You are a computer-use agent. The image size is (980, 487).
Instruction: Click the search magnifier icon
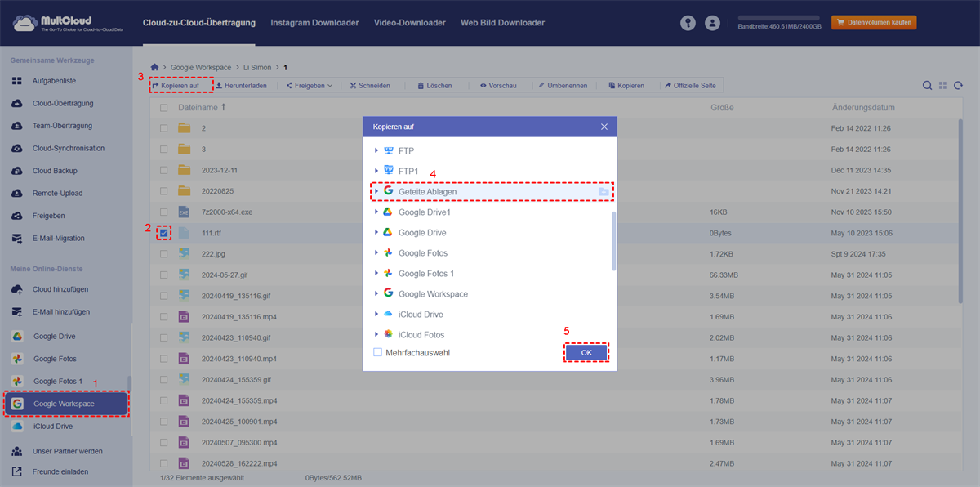coord(927,85)
